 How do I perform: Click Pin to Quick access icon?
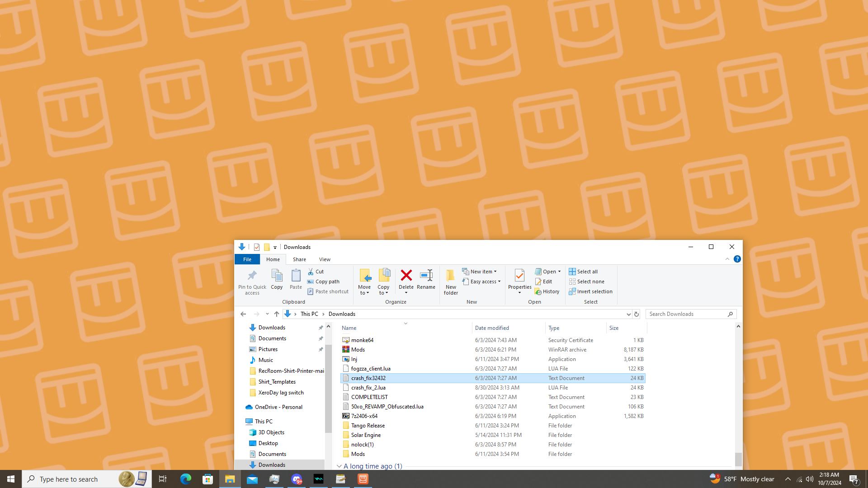252,276
